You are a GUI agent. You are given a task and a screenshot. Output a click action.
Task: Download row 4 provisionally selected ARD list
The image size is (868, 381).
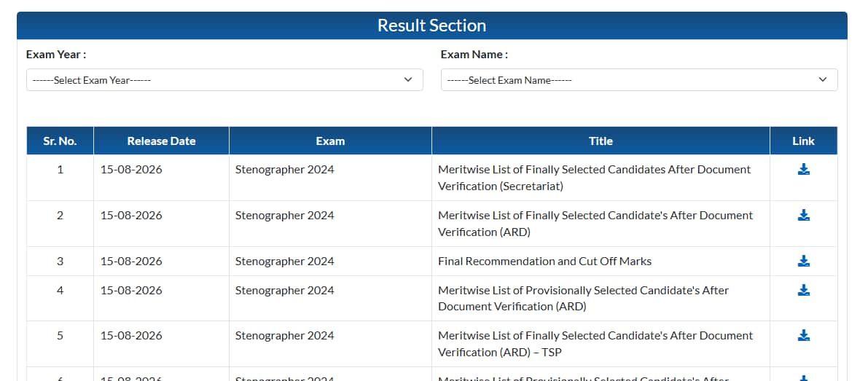point(803,291)
